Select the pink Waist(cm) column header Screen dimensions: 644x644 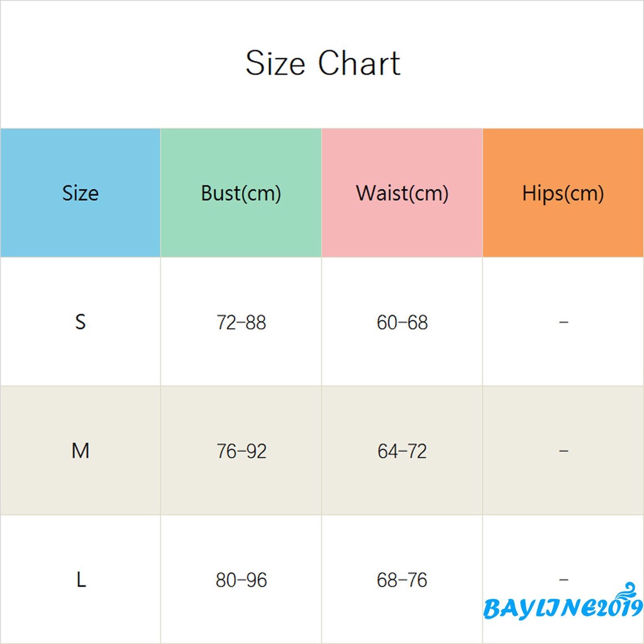coord(402,192)
